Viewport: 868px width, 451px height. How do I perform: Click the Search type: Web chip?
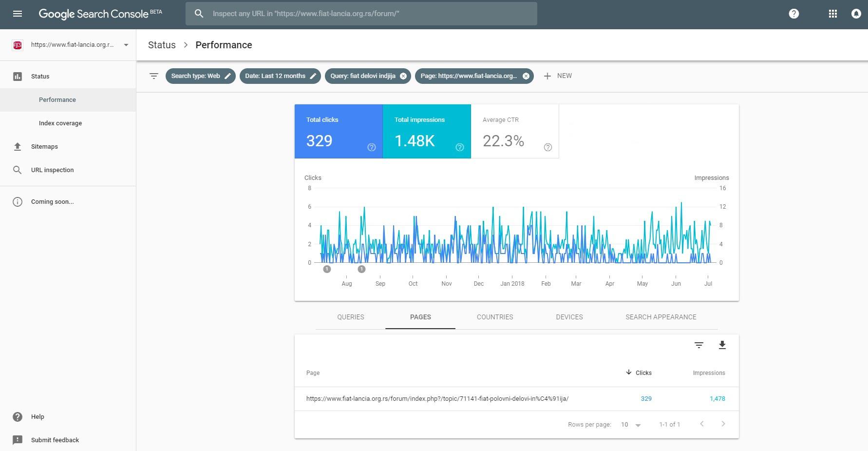[200, 76]
